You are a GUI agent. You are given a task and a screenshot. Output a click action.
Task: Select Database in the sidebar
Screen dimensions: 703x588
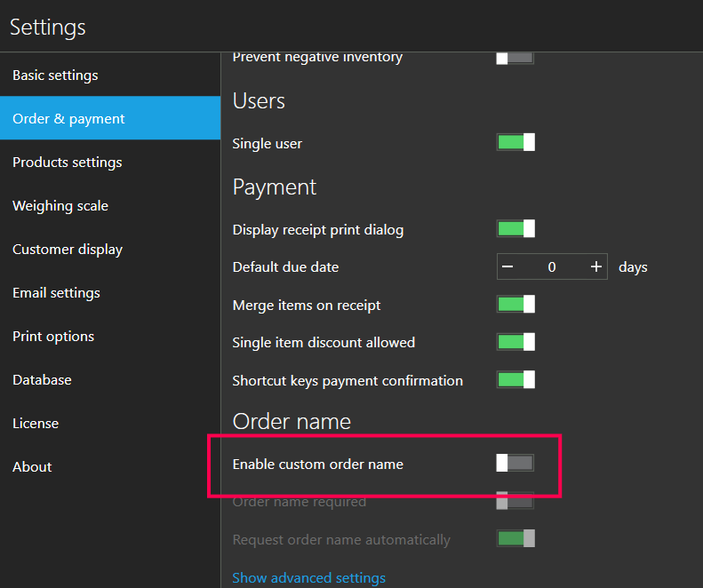42,380
